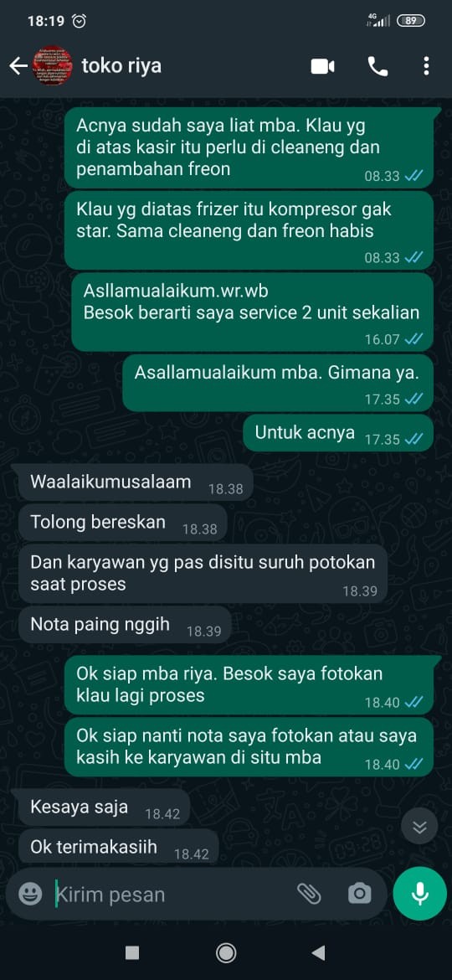Tap the Android back triangle button

click(318, 952)
